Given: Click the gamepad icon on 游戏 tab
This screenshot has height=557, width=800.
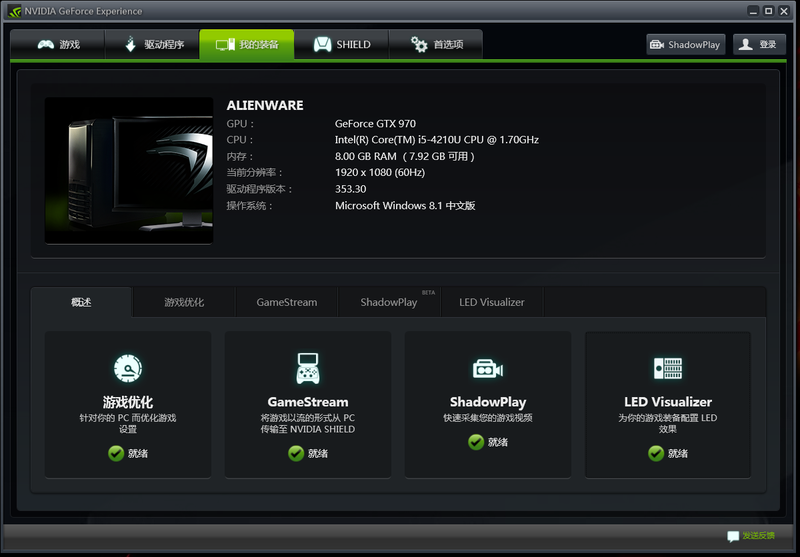Looking at the screenshot, I should [x=45, y=44].
